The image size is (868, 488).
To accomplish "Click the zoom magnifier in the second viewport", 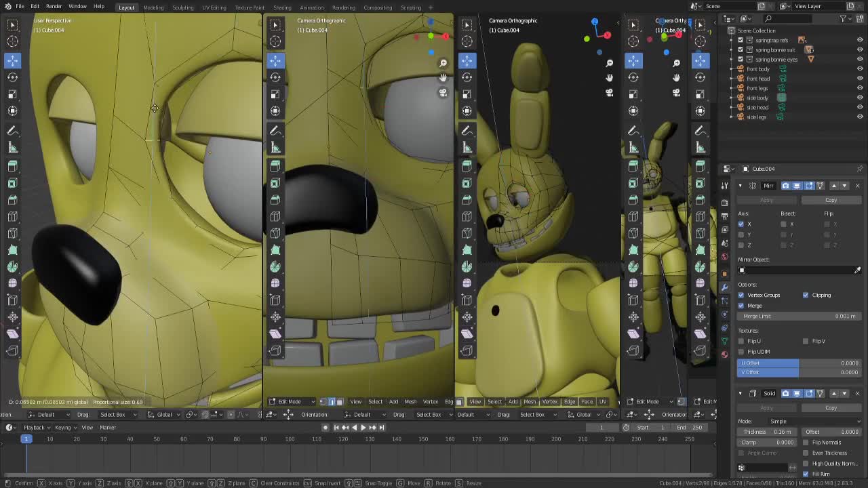I will click(443, 63).
